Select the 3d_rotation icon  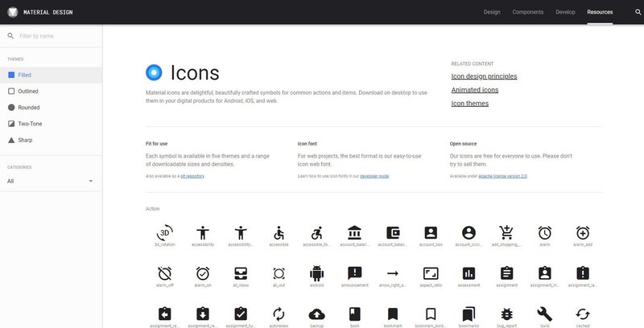tap(165, 233)
